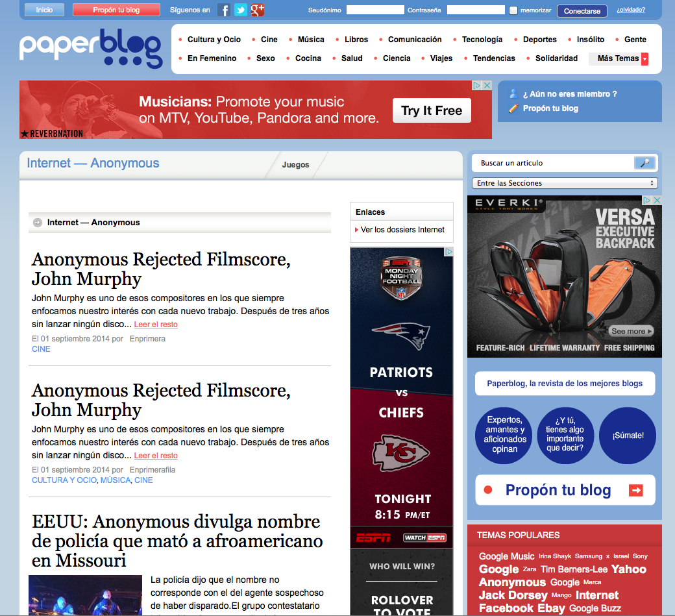This screenshot has height=616, width=675.
Task: Click the Inicio button
Action: [x=44, y=10]
